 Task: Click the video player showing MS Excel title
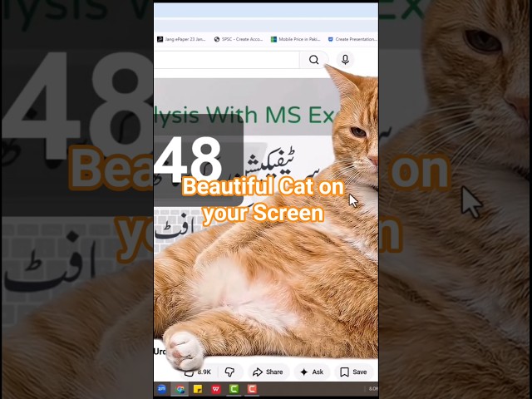point(266,217)
